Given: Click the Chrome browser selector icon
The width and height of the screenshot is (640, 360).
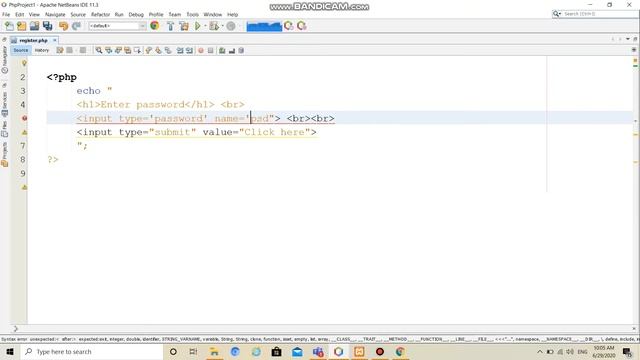Looking at the screenshot, I should 155,26.
